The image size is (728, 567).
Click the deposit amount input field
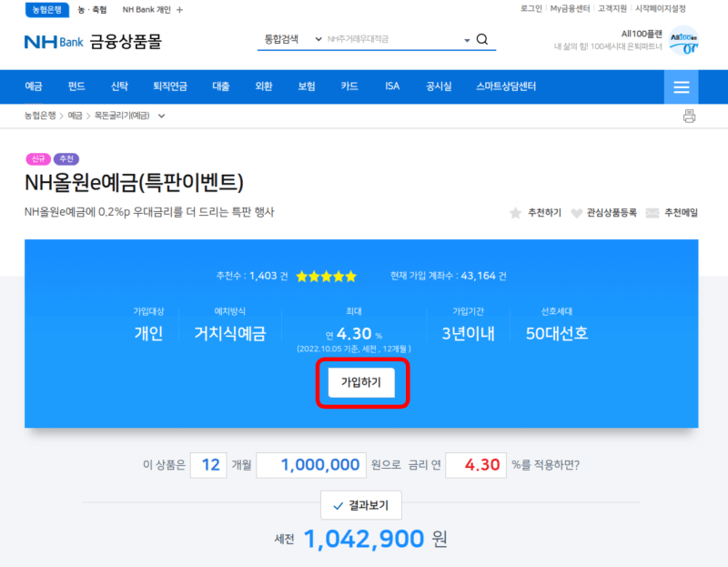pyautogui.click(x=310, y=465)
